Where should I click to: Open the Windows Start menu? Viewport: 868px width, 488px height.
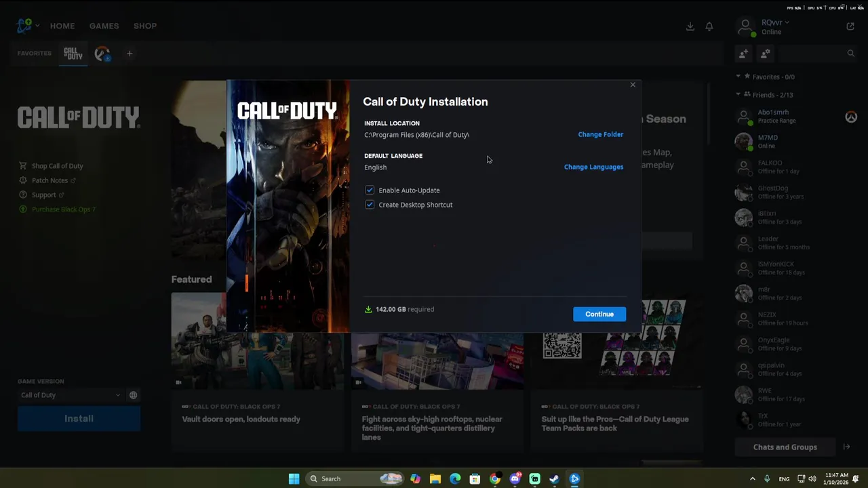tap(294, 479)
